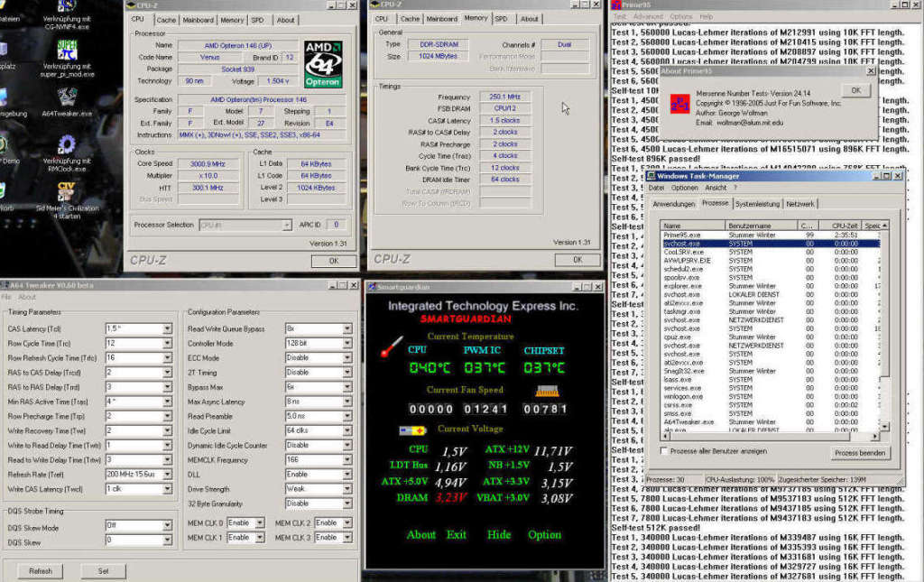
Task: Click the Smartguardian title bar icon
Action: (x=372, y=287)
